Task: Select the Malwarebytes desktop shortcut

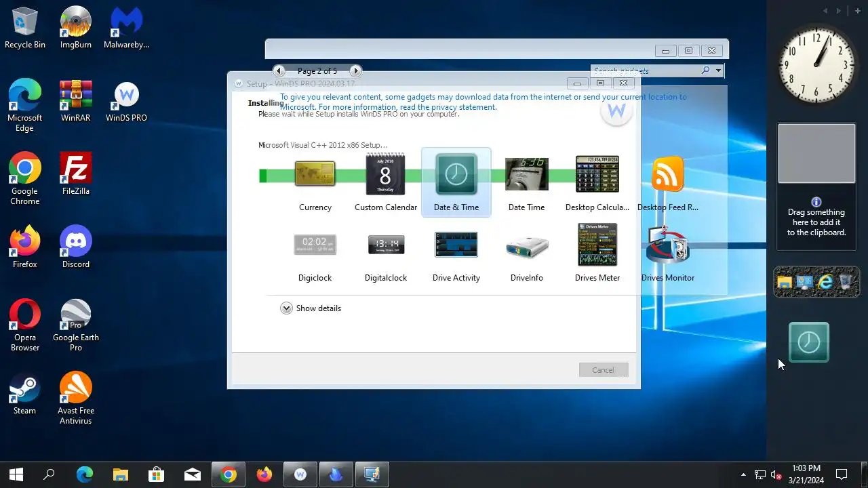Action: tap(126, 28)
